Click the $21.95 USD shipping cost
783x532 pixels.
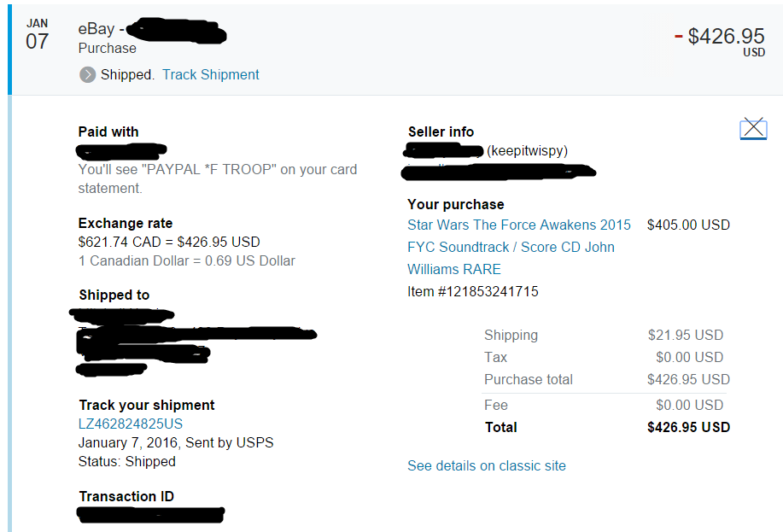685,335
